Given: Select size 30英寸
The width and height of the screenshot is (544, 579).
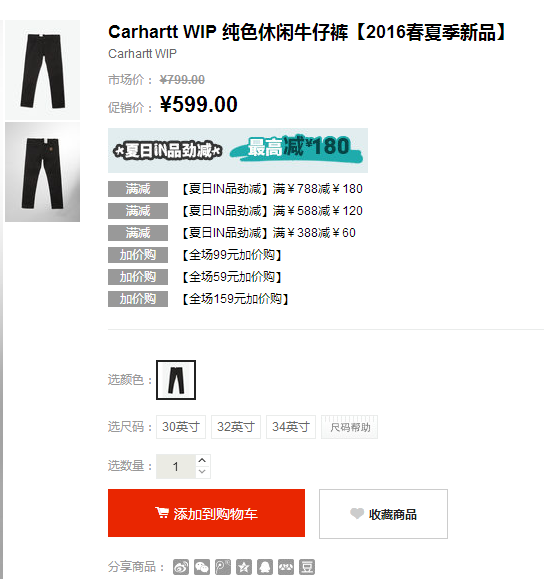Looking at the screenshot, I should (181, 427).
